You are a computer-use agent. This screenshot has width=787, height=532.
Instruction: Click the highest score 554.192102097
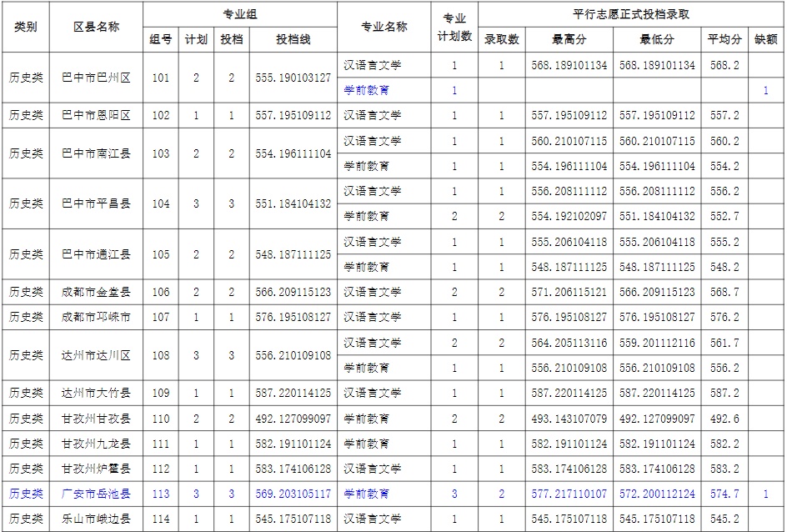coord(569,216)
